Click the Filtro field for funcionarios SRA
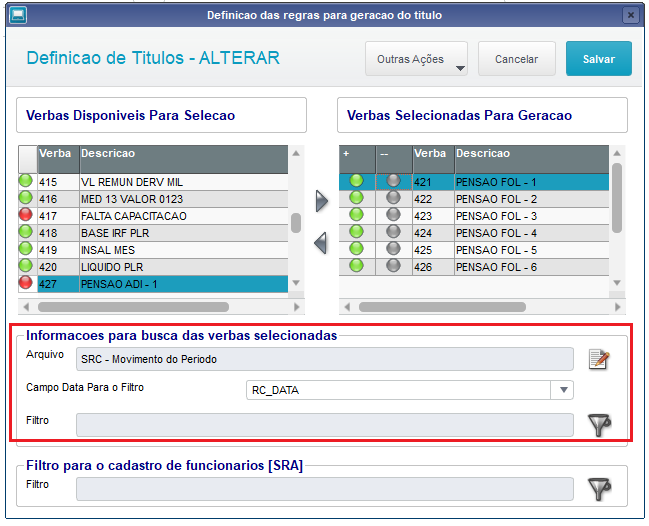This screenshot has width=649, height=526. [x=325, y=489]
